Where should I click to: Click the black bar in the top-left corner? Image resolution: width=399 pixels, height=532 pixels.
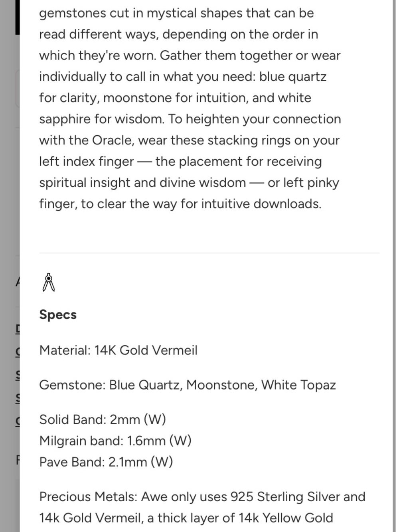point(17,17)
